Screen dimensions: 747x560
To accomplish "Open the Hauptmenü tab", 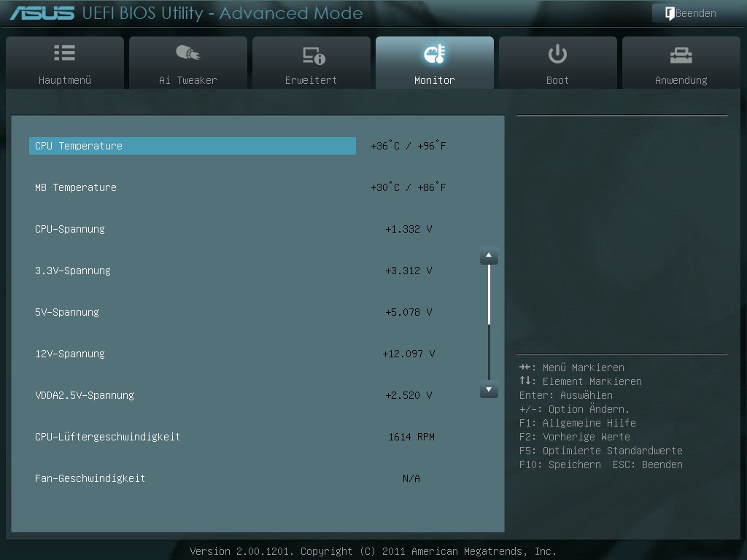I will pyautogui.click(x=65, y=63).
